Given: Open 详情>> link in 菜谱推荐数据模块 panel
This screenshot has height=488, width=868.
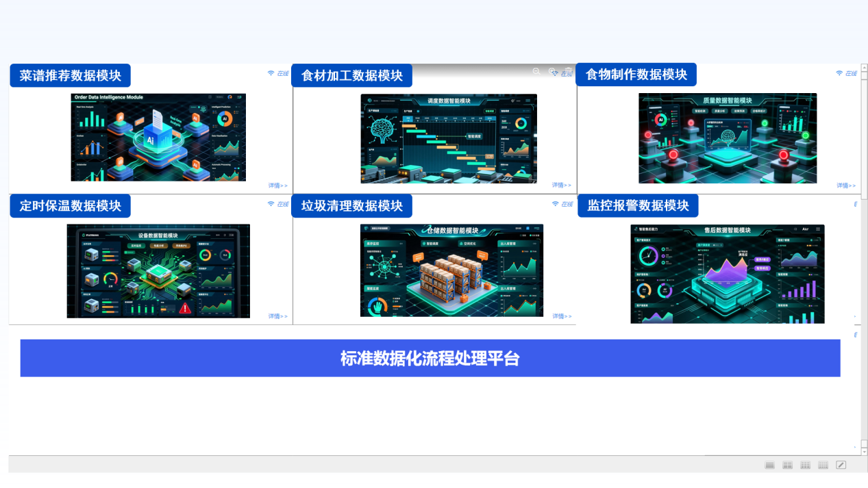Looking at the screenshot, I should pyautogui.click(x=277, y=185).
